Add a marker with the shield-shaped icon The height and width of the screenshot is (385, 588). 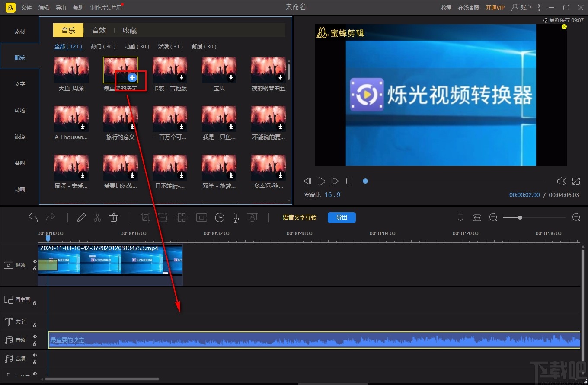pyautogui.click(x=460, y=217)
